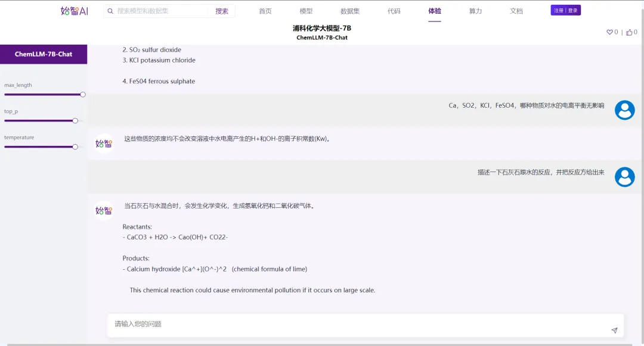Click the 注册 | 登录 button
644x346 pixels.
[x=565, y=10]
